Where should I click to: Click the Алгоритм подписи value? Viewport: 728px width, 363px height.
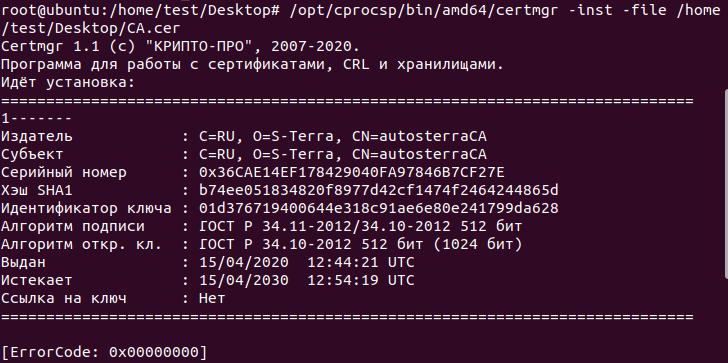[360, 227]
